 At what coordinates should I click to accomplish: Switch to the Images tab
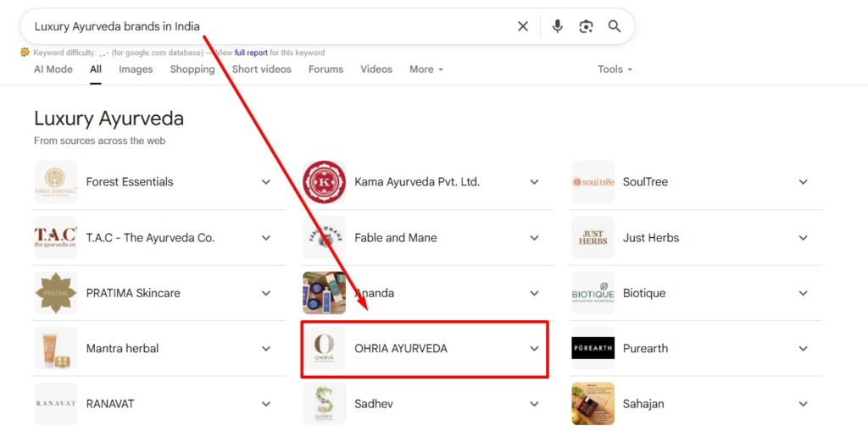click(136, 69)
